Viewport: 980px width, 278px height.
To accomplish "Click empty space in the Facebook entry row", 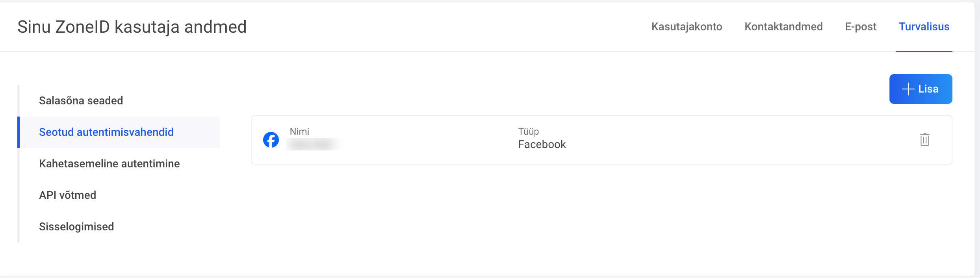I will pyautogui.click(x=729, y=140).
